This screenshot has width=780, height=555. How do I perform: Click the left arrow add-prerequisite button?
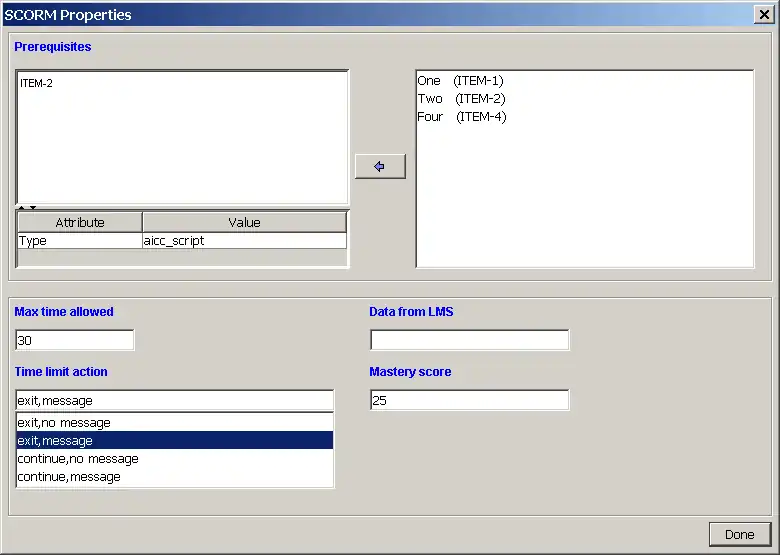pyautogui.click(x=380, y=167)
